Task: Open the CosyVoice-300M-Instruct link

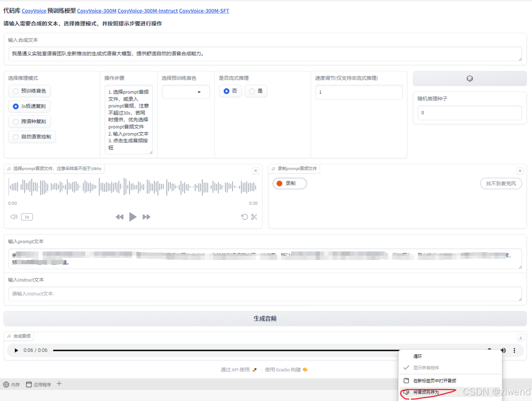Action: coord(147,11)
